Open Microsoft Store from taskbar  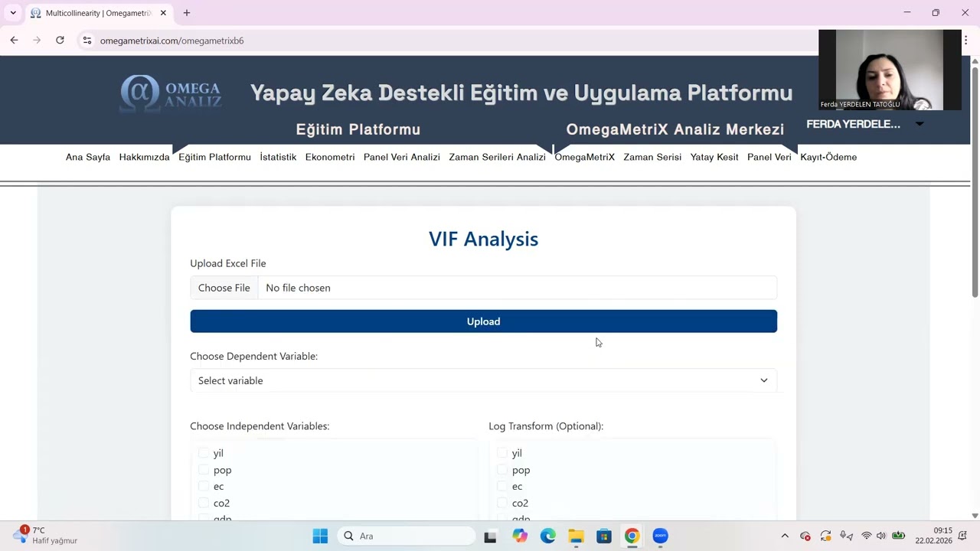[604, 536]
